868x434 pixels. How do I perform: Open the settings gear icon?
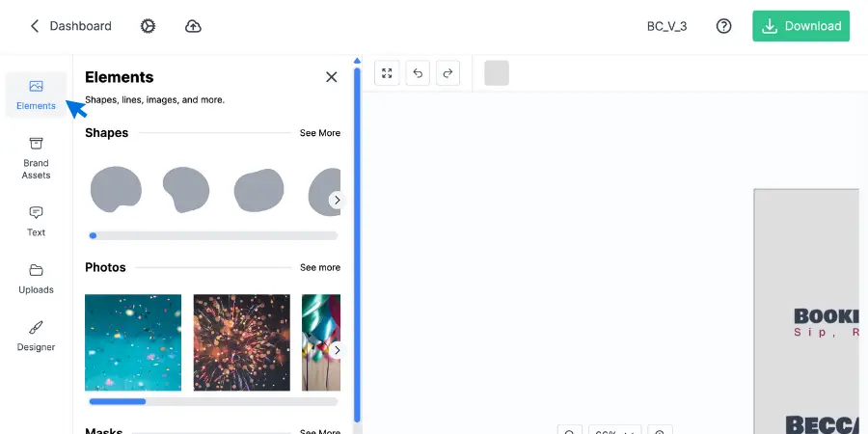(x=148, y=26)
